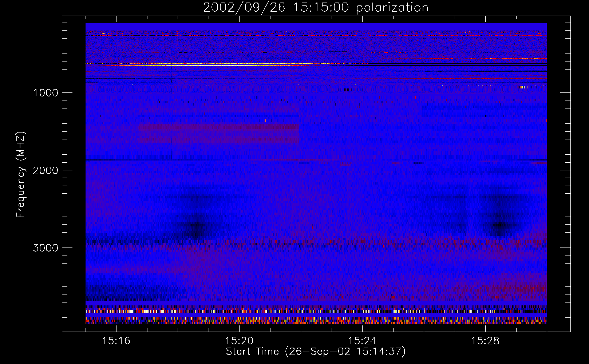The image size is (589, 364).
Task: Click the 2000 frequency tick label
Action: click(x=46, y=170)
